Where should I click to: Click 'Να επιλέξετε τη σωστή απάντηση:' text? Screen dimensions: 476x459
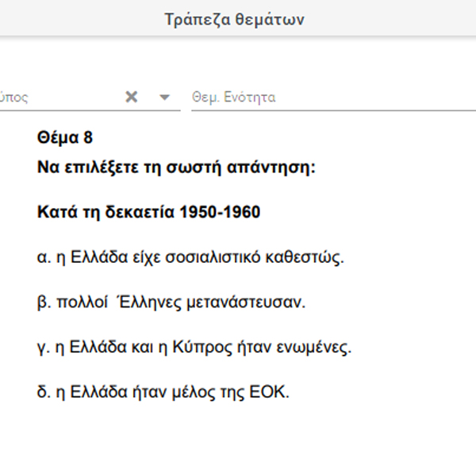(176, 167)
